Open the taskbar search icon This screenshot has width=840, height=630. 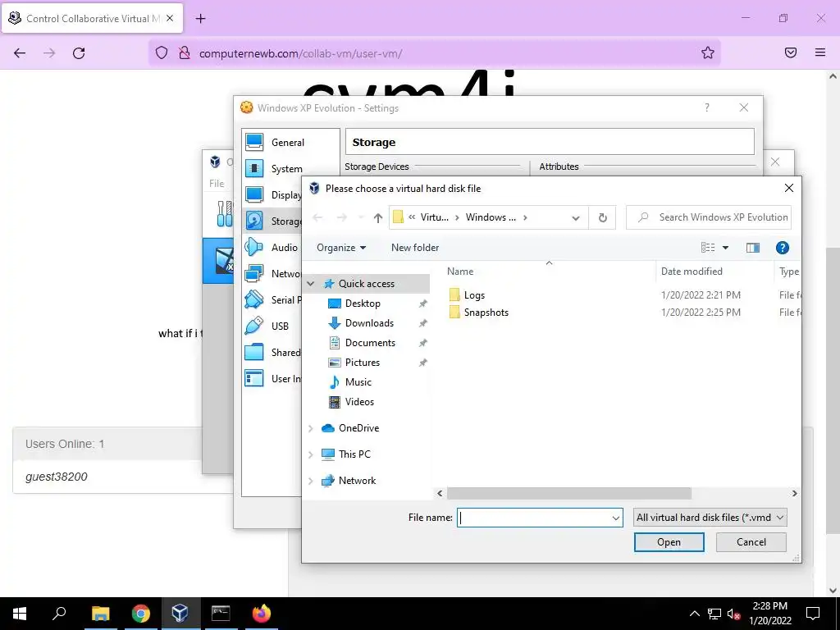(x=59, y=614)
